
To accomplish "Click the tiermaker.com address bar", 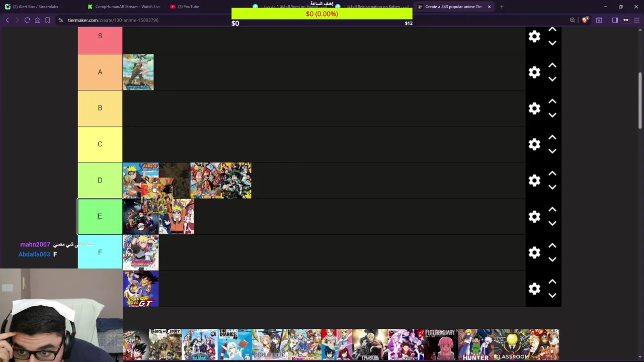I will point(312,20).
